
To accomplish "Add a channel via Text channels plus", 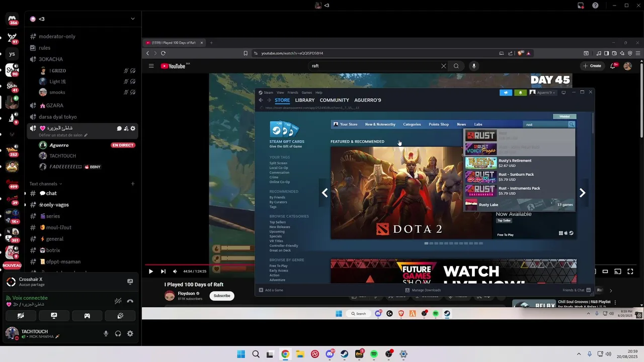I will [x=133, y=184].
